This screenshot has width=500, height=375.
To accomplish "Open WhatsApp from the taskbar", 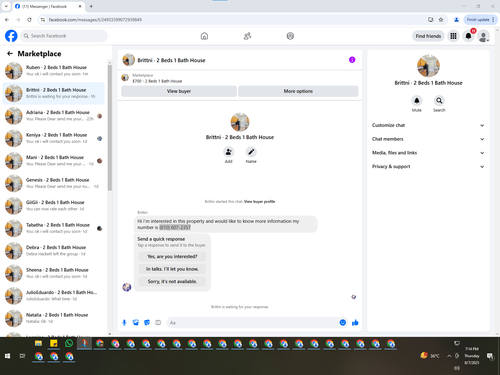I will (x=69, y=343).
